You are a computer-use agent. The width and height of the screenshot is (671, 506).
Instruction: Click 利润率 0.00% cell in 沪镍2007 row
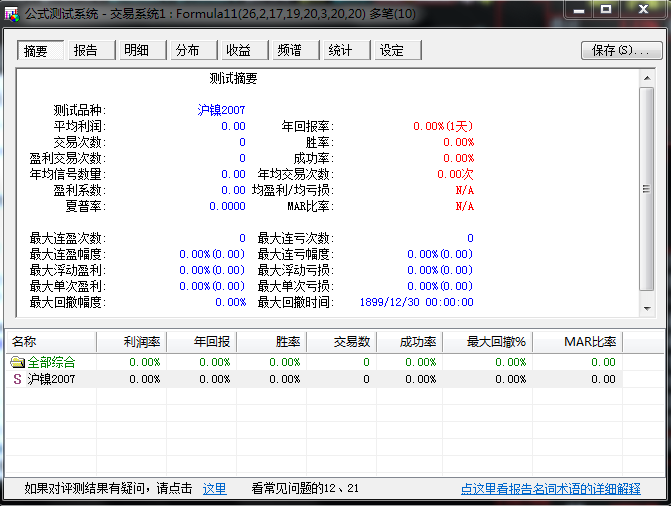tap(131, 379)
